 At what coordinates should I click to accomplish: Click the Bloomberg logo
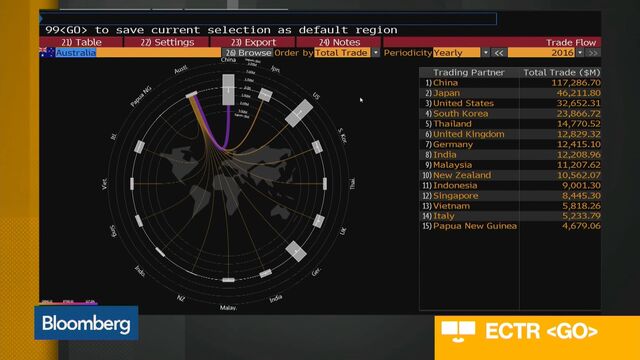pos(87,323)
